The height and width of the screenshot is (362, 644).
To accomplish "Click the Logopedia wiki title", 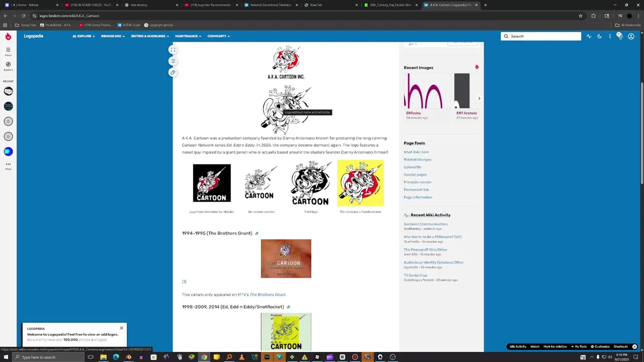I will pyautogui.click(x=33, y=36).
